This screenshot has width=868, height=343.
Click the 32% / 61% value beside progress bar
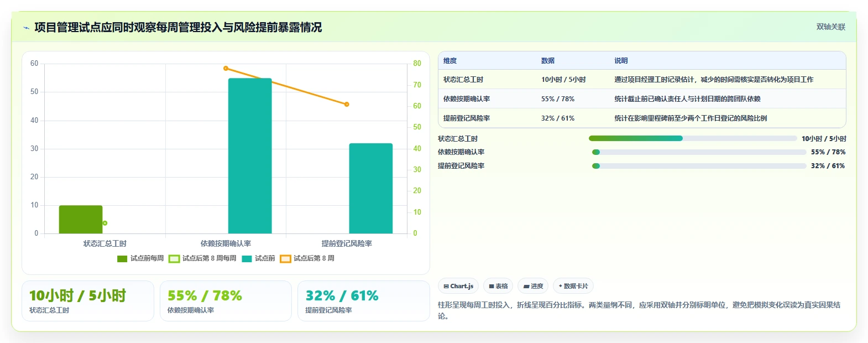(828, 166)
